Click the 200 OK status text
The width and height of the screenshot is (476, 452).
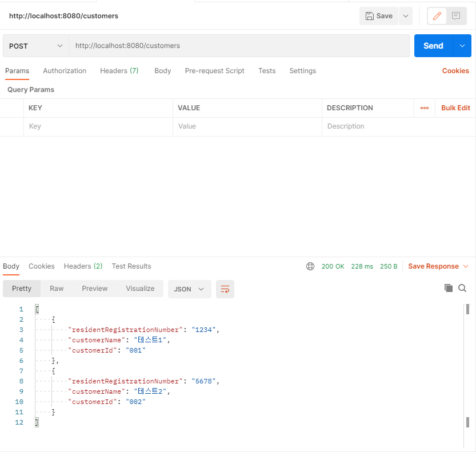[x=333, y=266]
